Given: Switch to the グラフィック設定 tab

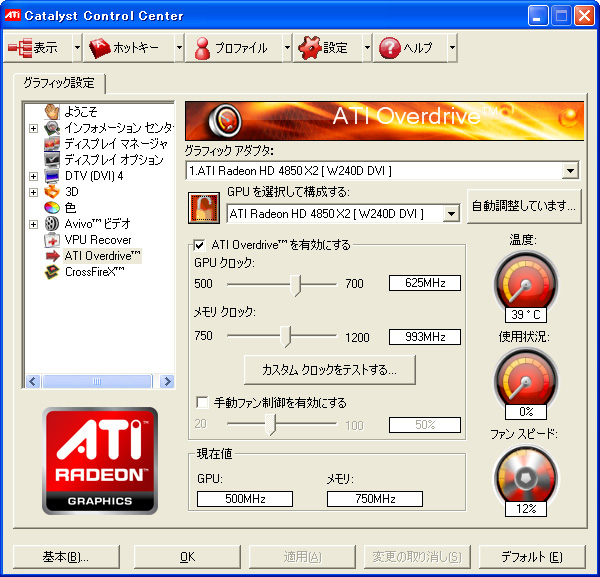Looking at the screenshot, I should [59, 83].
